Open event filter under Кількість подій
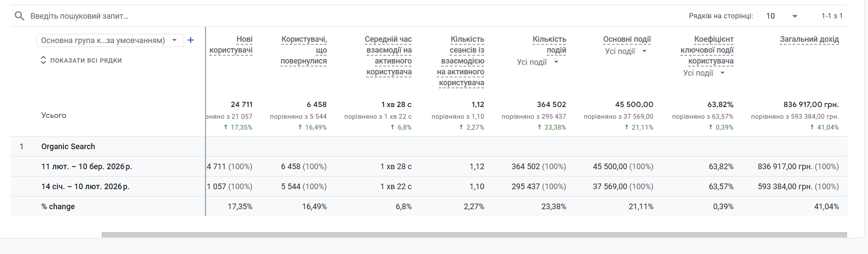 click(538, 62)
